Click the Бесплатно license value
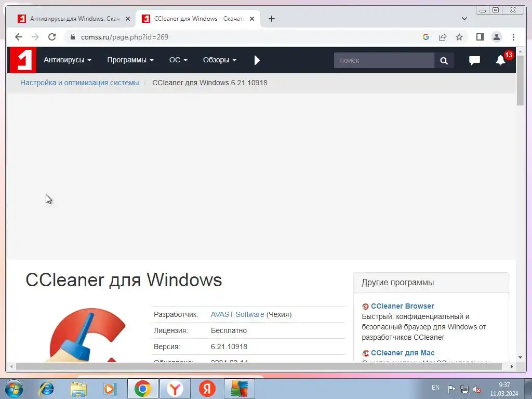Screen dimensions: 532x399 click(229, 330)
